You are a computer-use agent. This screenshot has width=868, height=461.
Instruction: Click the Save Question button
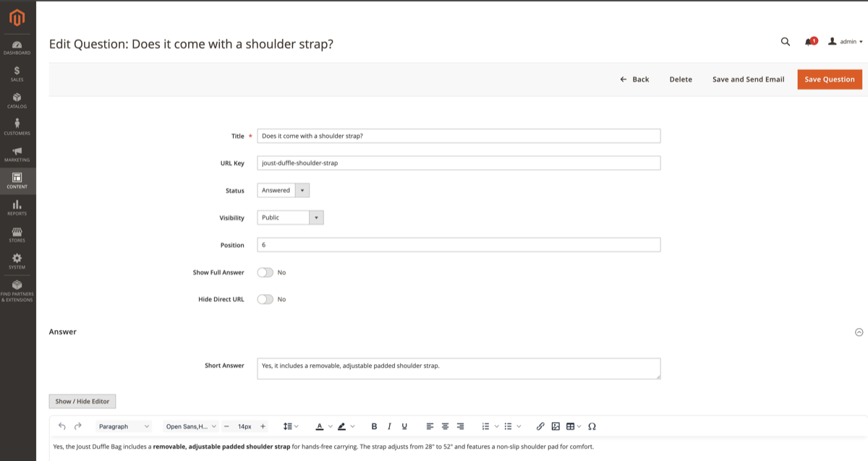[x=829, y=79]
